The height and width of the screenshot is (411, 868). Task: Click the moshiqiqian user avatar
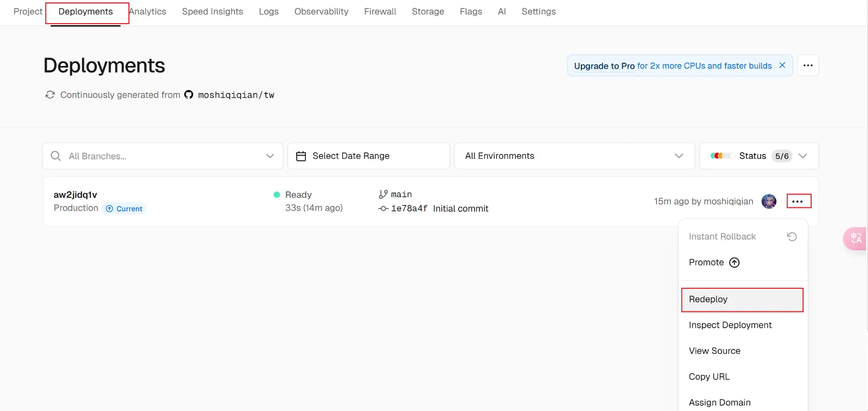click(769, 201)
